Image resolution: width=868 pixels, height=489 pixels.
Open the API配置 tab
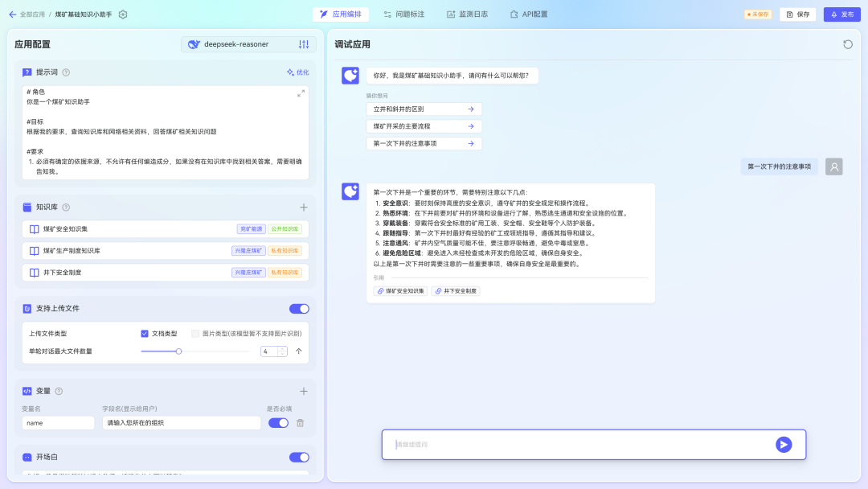[x=529, y=14]
